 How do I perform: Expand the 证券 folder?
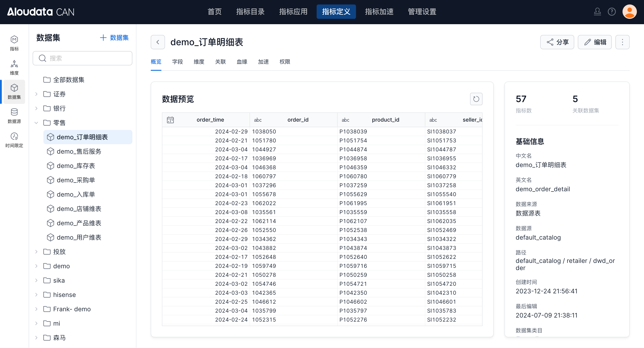pos(36,94)
